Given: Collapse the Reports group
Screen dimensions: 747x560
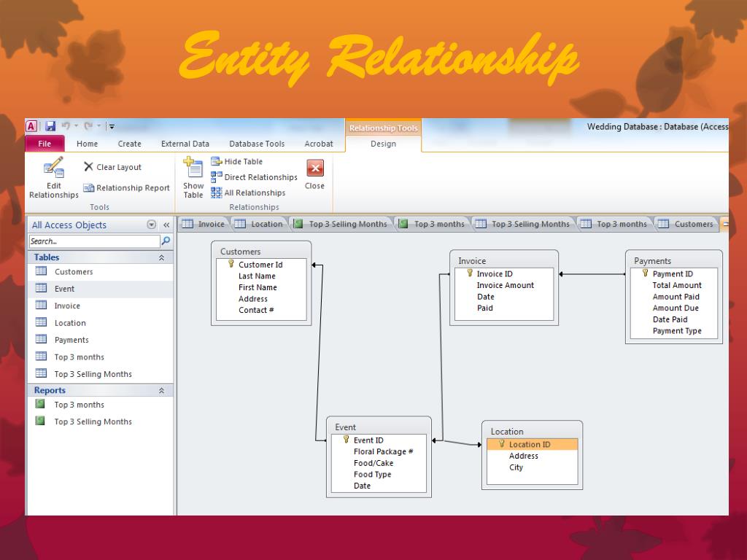Looking at the screenshot, I should (161, 391).
